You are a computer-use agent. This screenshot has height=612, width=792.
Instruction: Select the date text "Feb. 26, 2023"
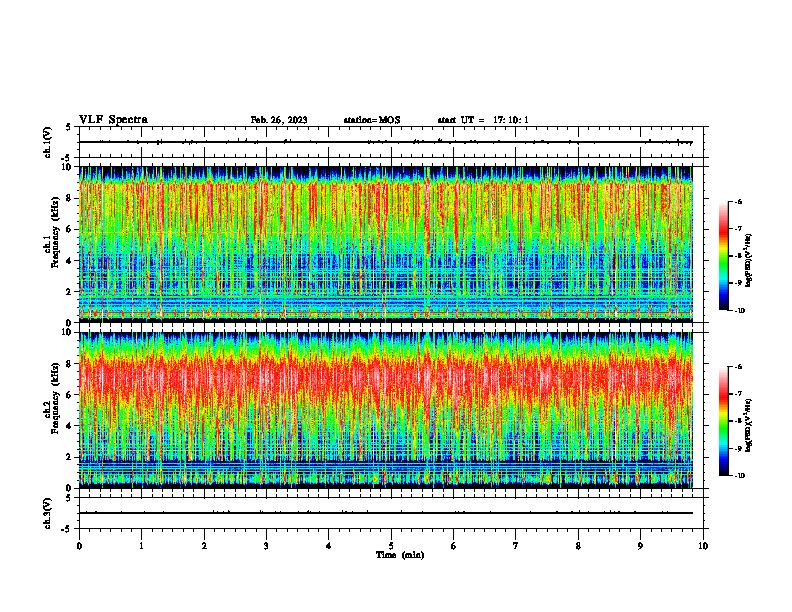coord(279,120)
